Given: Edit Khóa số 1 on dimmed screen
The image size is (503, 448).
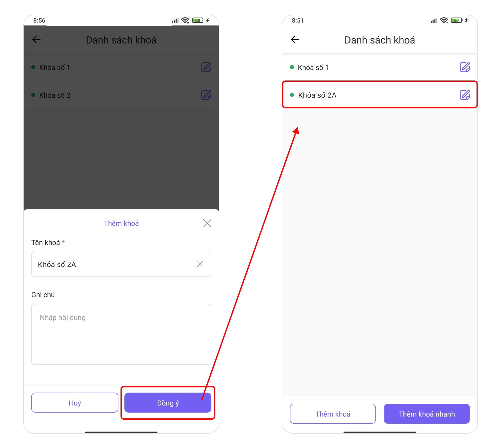Looking at the screenshot, I should click(206, 67).
